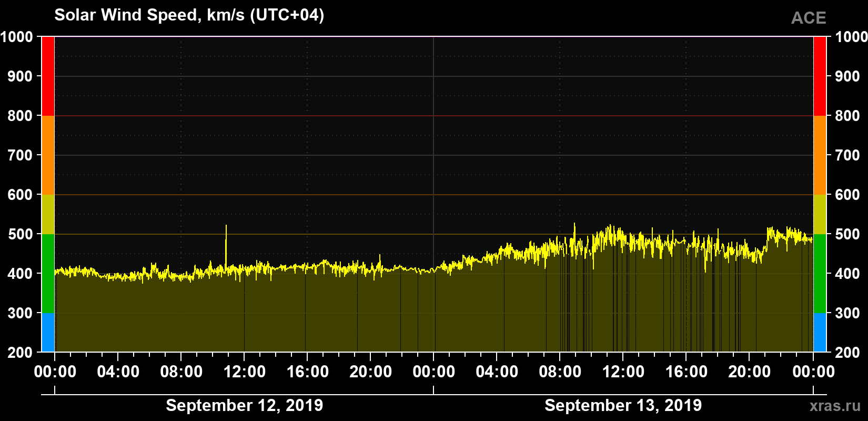Click the xras.ru watermark link
Image resolution: width=868 pixels, height=421 pixels.
[835, 406]
